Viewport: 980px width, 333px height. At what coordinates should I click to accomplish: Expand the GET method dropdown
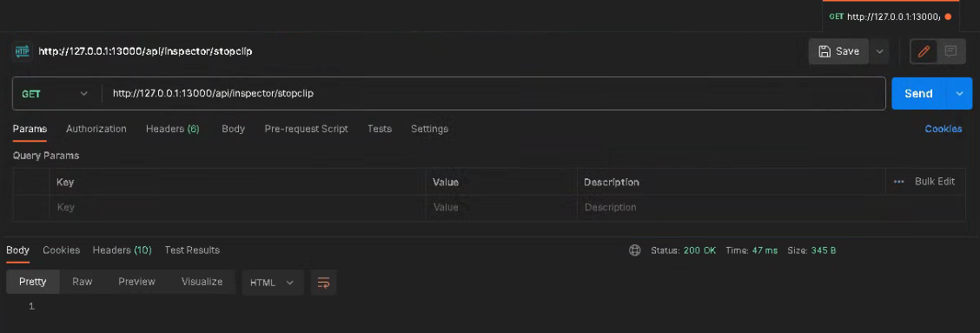pos(55,94)
